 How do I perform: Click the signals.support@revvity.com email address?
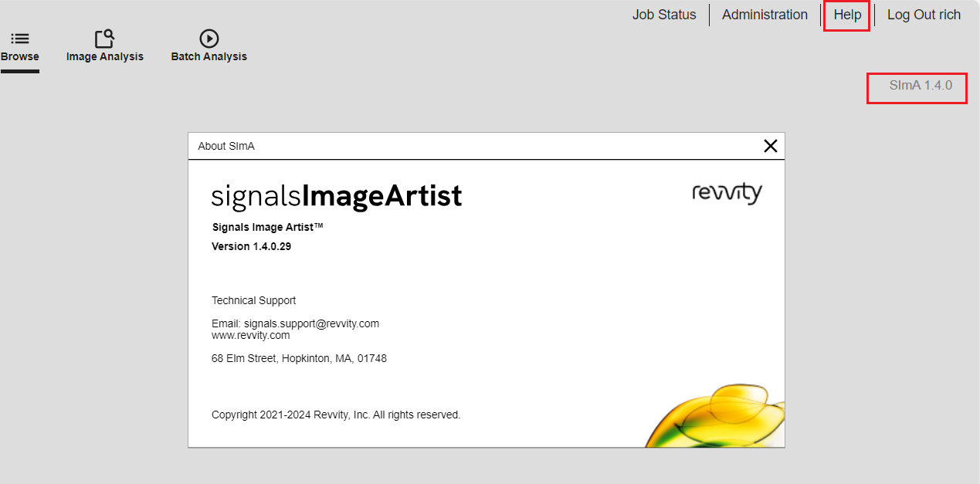[x=311, y=323]
